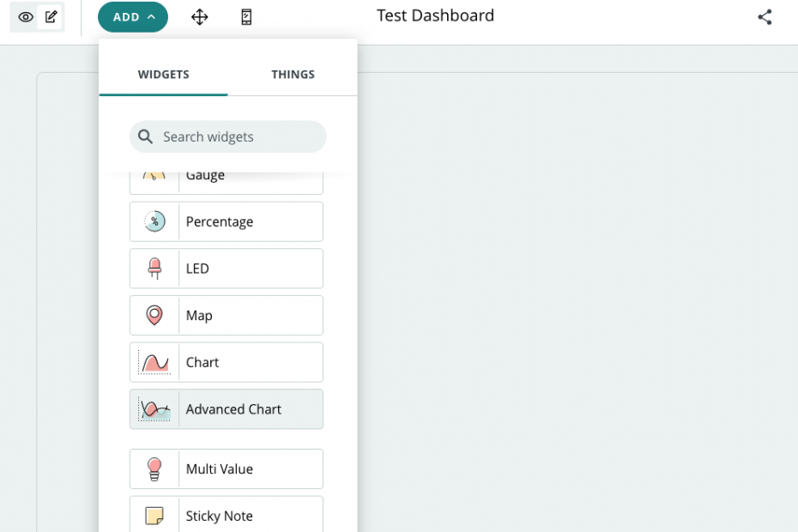
Task: Click the Multi Value bulb icon
Action: click(x=154, y=469)
